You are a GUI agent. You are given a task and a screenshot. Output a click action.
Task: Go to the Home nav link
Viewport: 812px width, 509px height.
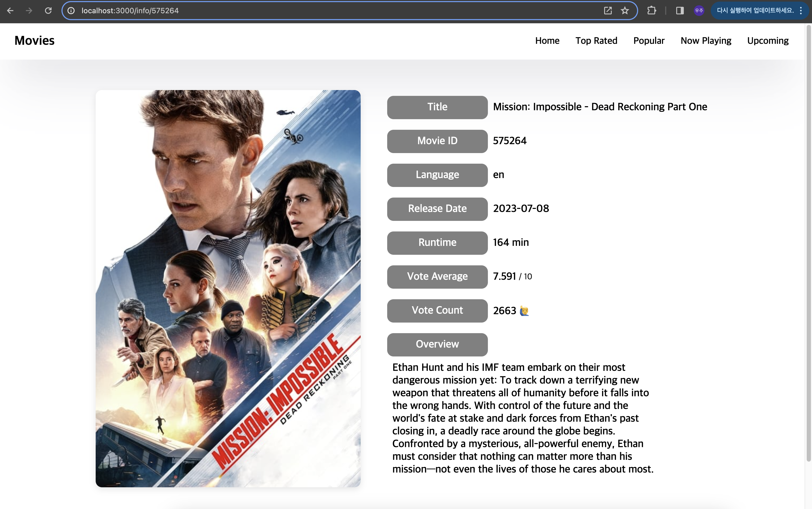[x=547, y=41]
